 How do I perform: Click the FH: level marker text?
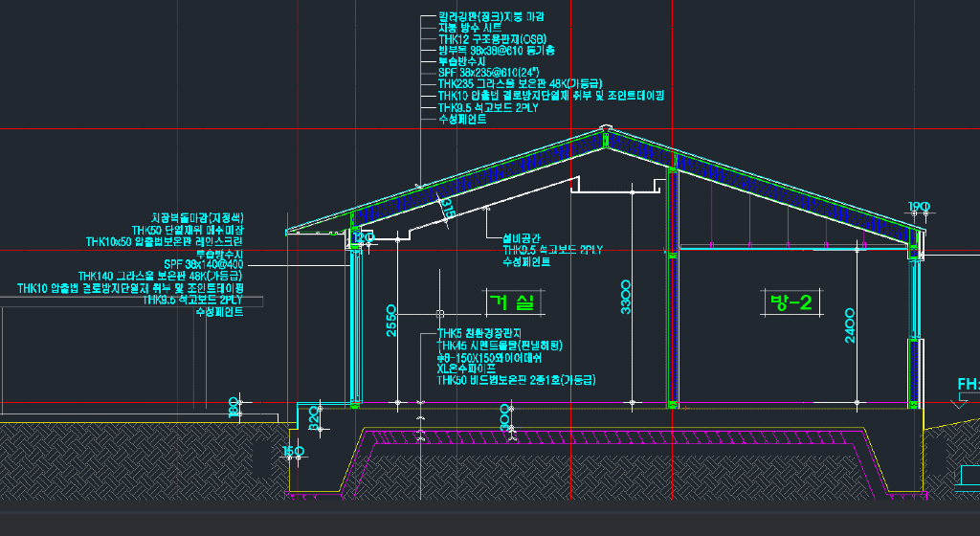pyautogui.click(x=968, y=386)
